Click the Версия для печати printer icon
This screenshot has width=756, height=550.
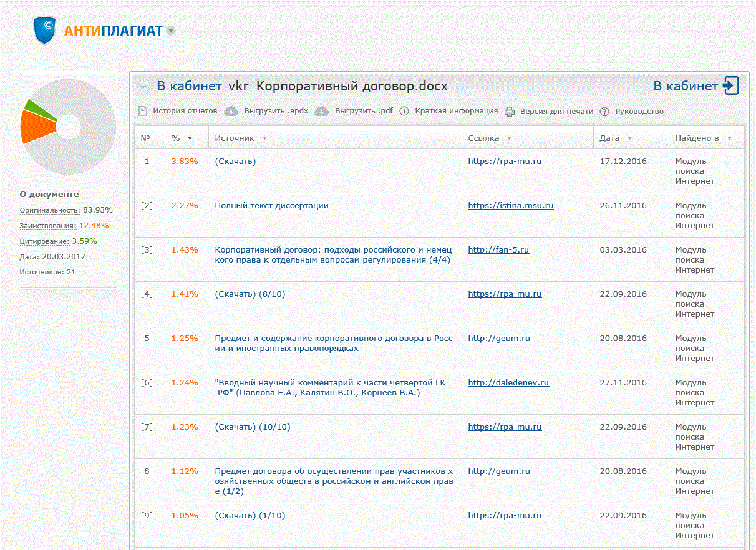(x=510, y=112)
